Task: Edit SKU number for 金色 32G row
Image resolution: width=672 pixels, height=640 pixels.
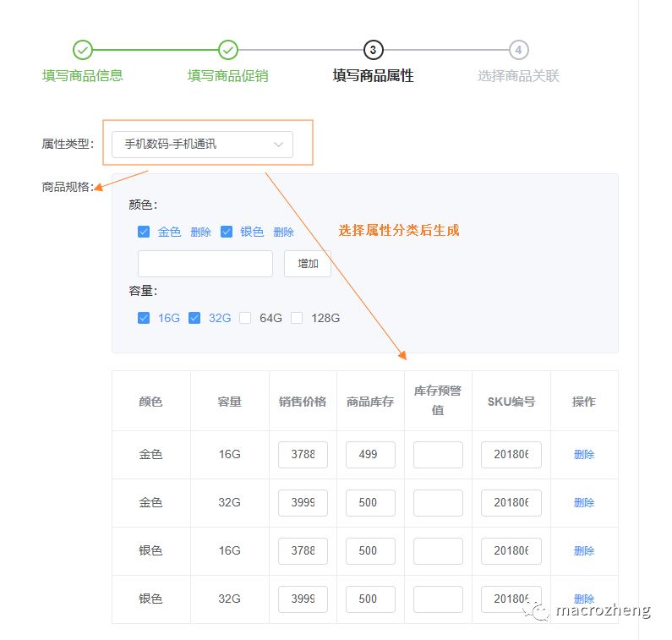Action: click(x=511, y=503)
